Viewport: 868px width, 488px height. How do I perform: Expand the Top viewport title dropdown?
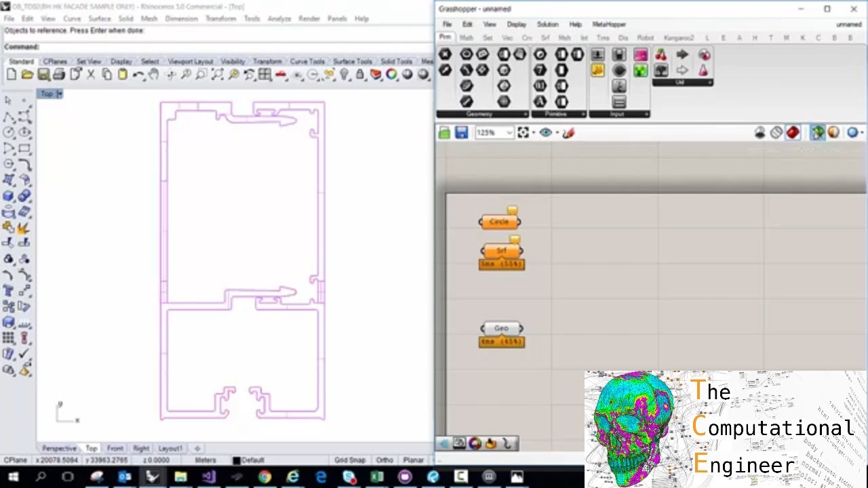tap(60, 94)
